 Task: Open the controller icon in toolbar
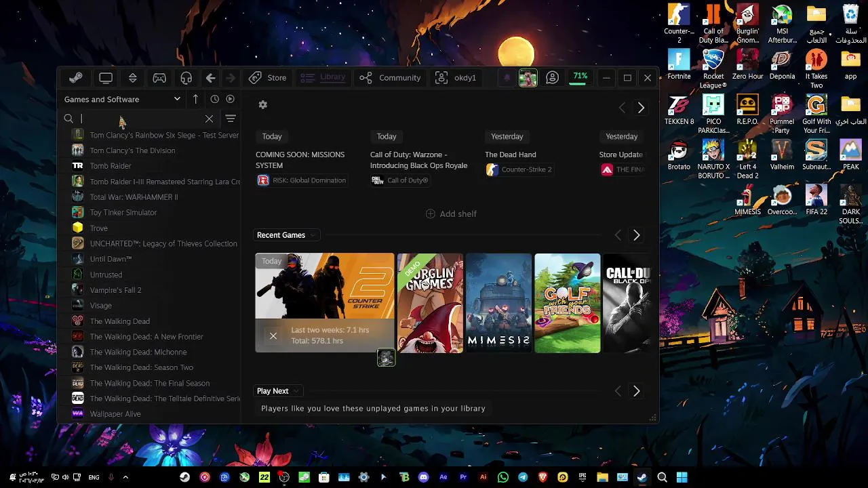pyautogui.click(x=159, y=78)
